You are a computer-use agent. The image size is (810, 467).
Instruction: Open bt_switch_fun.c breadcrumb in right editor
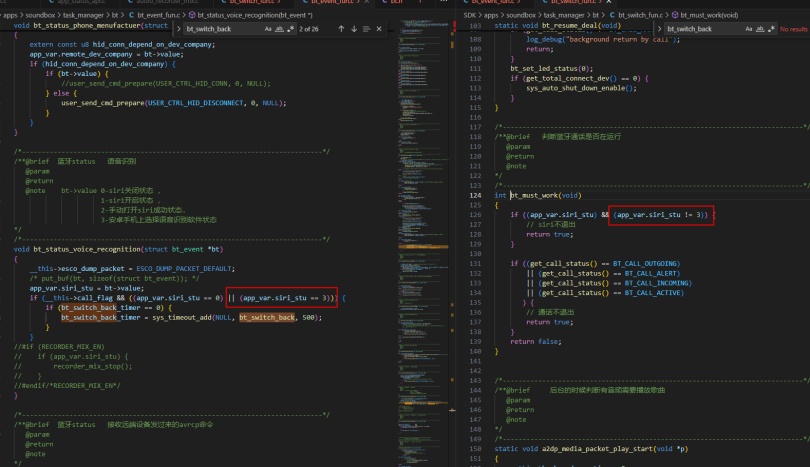pos(640,15)
